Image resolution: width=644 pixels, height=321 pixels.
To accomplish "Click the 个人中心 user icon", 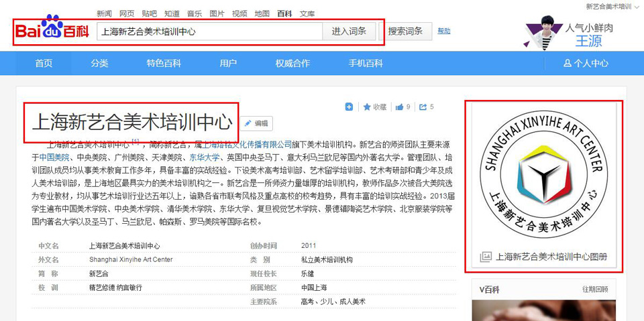I will click(568, 64).
